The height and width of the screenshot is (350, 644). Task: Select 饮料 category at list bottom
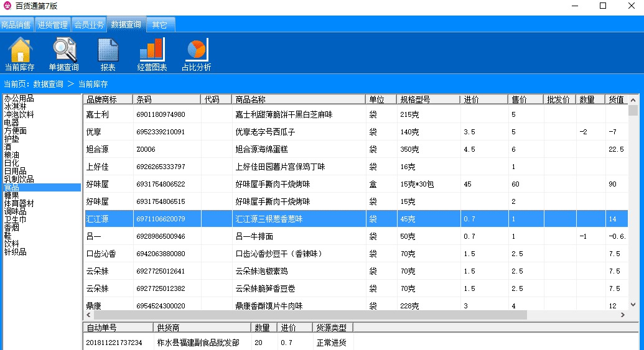[11, 244]
